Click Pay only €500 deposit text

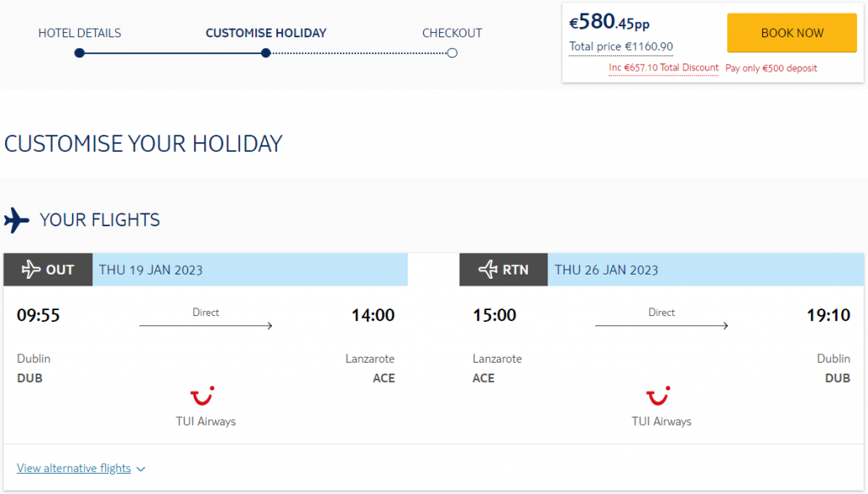pos(771,69)
